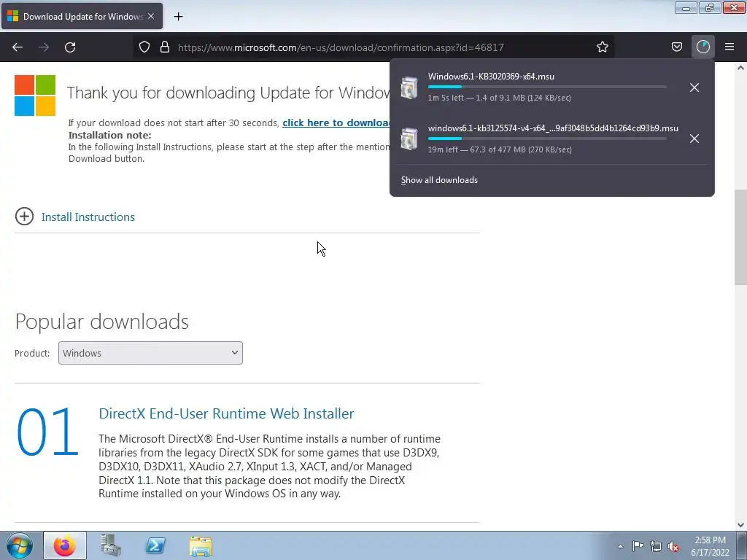Open DirectX End-User Runtime Web Installer link
The height and width of the screenshot is (560, 747).
(226, 413)
